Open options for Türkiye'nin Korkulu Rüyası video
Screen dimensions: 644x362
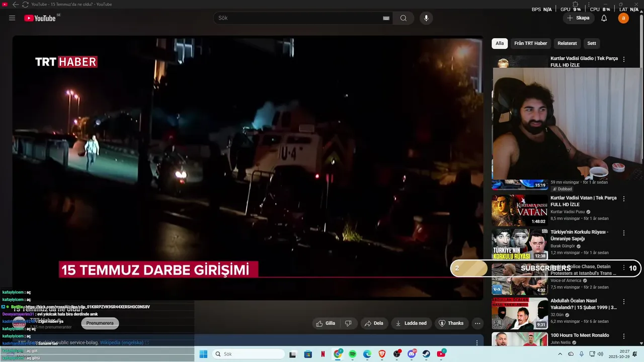point(624,233)
